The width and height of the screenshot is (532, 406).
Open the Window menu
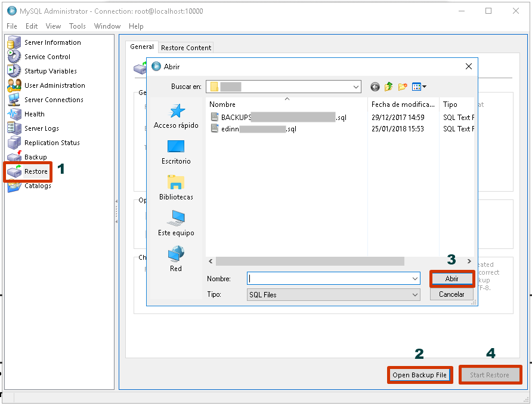pyautogui.click(x=107, y=26)
